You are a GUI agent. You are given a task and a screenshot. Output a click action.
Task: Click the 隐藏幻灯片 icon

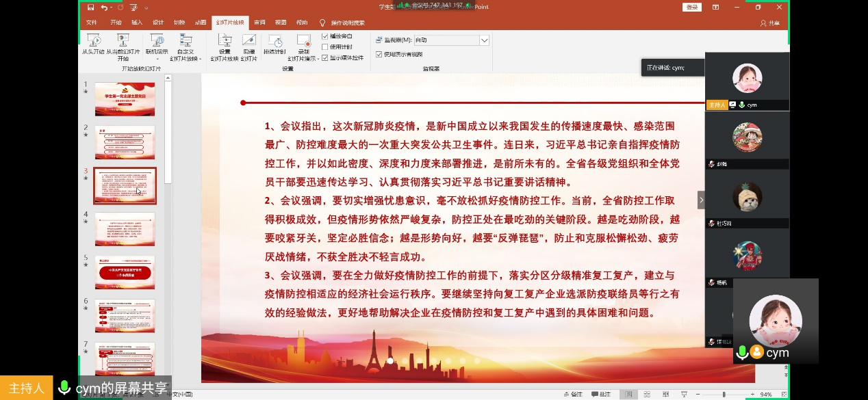(249, 42)
